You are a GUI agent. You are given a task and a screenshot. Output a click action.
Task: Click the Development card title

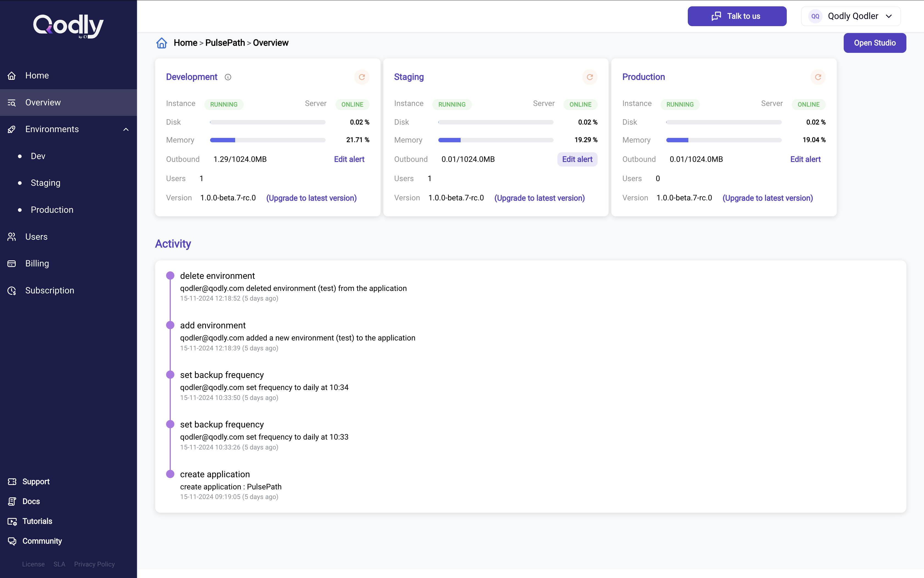[x=192, y=77]
